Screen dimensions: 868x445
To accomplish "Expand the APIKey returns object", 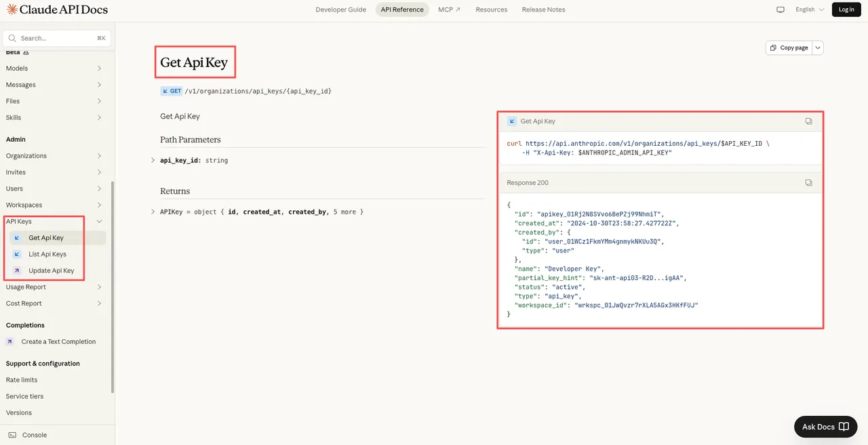I will (153, 212).
